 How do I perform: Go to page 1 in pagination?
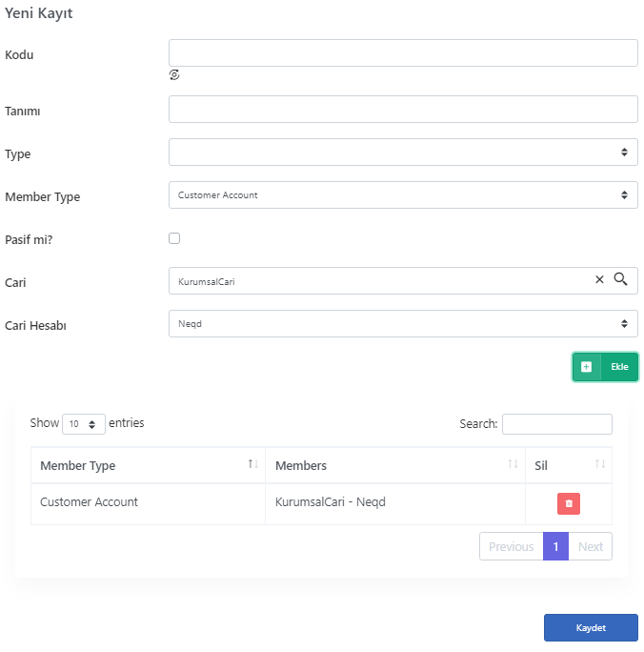coord(555,546)
